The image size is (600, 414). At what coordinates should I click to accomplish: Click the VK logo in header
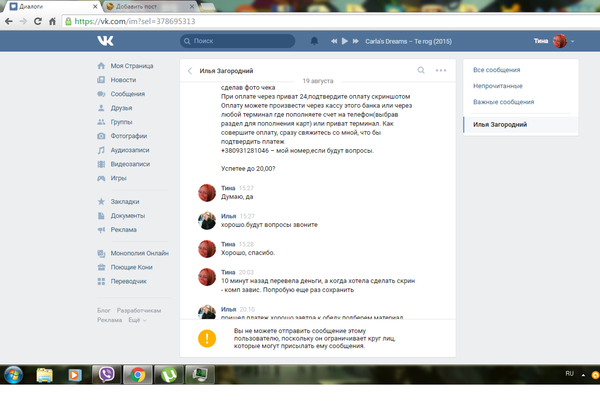coord(105,41)
